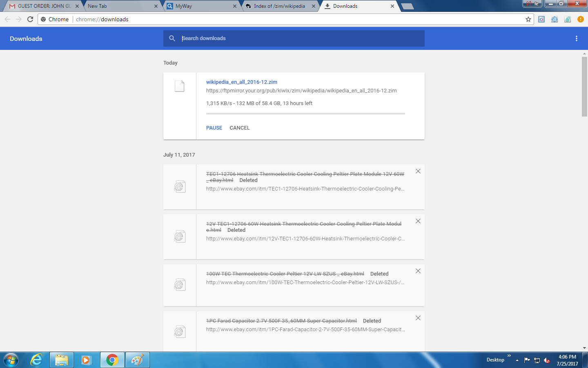Image resolution: width=588 pixels, height=368 pixels.
Task: Click the IE file icon of 100W TEC entry
Action: point(180,285)
